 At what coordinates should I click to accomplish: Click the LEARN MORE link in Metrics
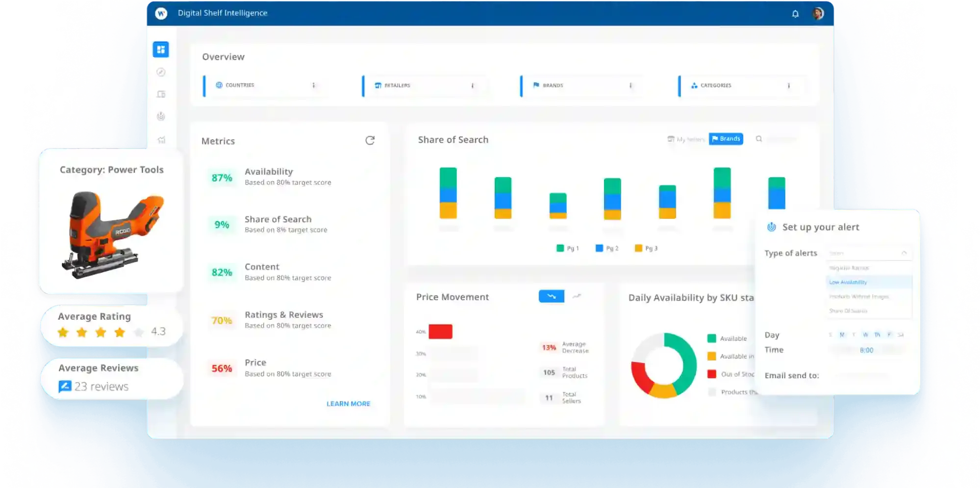click(x=348, y=403)
